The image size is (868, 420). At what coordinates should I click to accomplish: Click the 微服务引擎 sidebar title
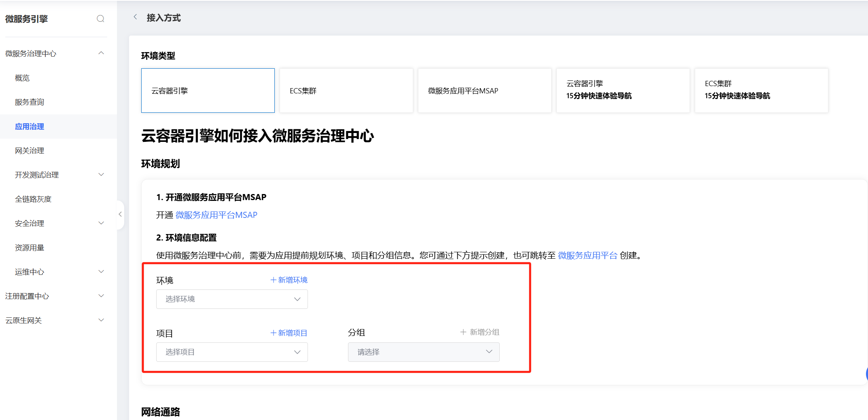pyautogui.click(x=27, y=19)
